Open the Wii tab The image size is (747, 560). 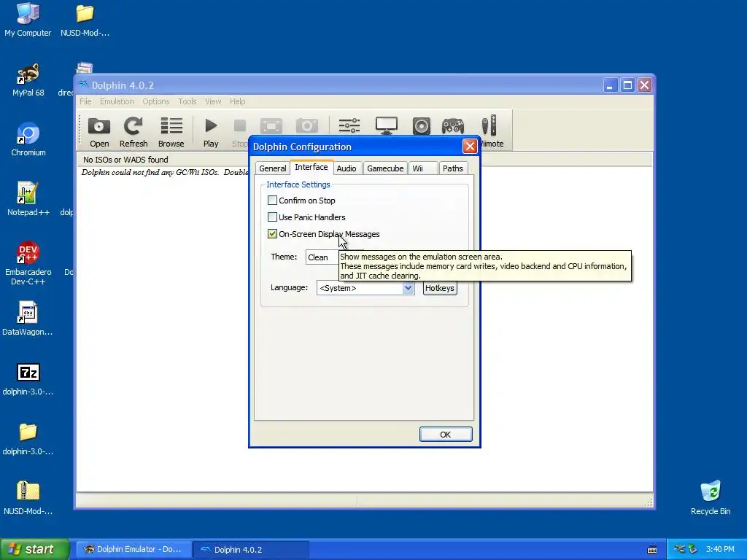click(423, 168)
